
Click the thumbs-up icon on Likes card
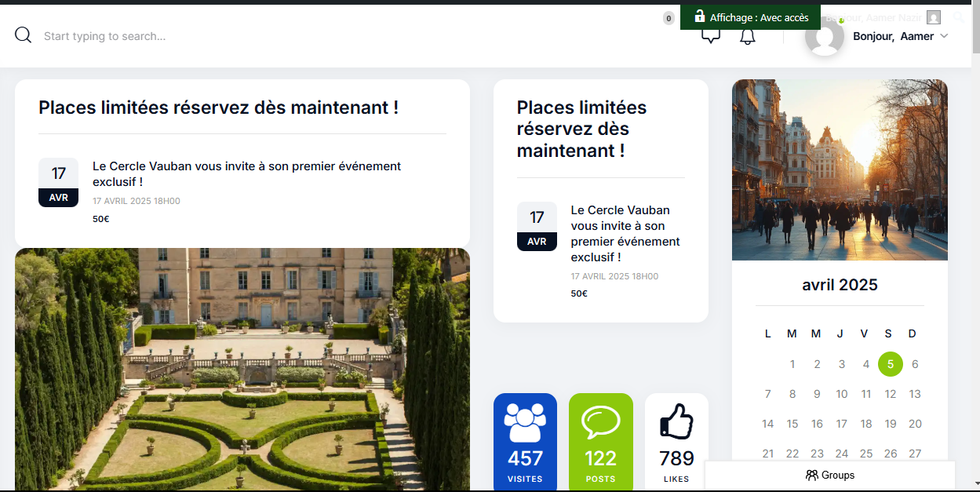(676, 421)
